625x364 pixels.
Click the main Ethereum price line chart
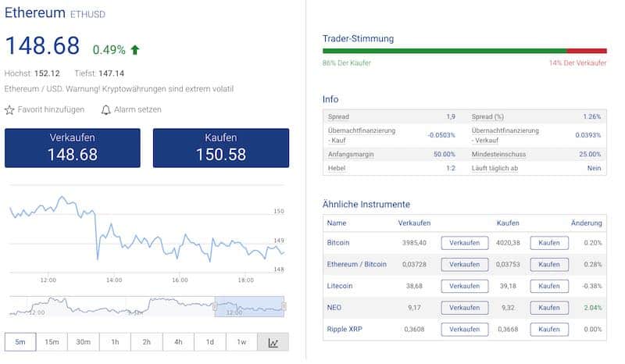(x=147, y=229)
